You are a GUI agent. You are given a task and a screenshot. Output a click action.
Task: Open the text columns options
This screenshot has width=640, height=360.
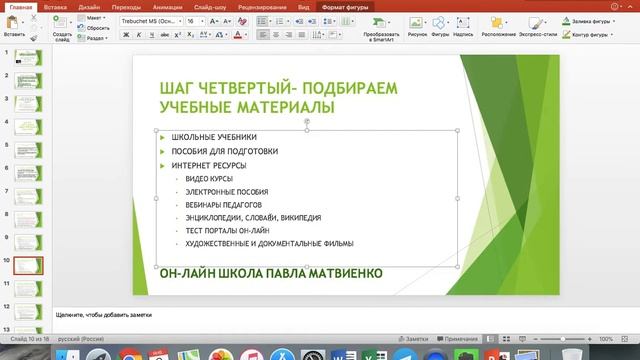[347, 21]
